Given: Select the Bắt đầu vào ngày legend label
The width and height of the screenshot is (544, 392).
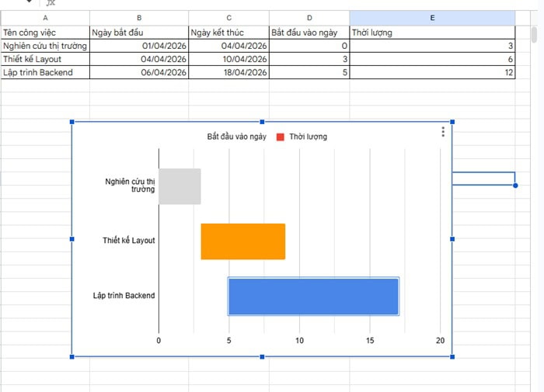Looking at the screenshot, I should 236,137.
